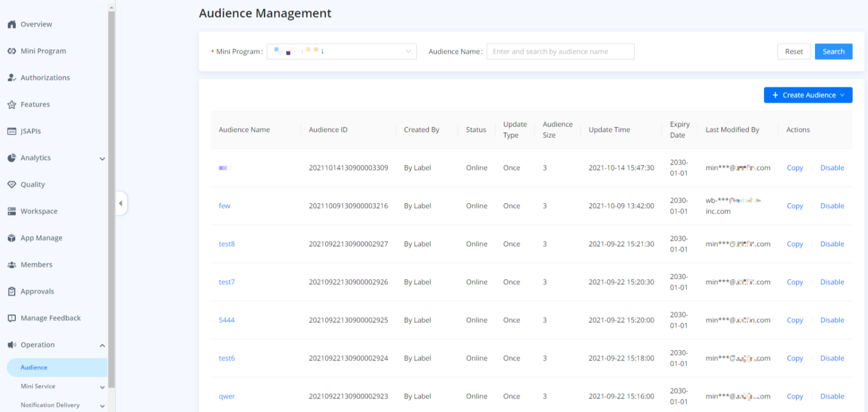Click the Search button
This screenshot has height=412, width=868.
click(833, 51)
